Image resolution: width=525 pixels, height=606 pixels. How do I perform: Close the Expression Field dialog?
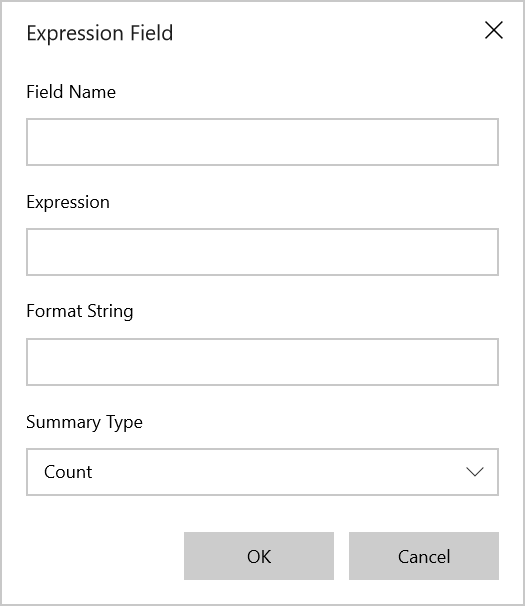(x=494, y=31)
